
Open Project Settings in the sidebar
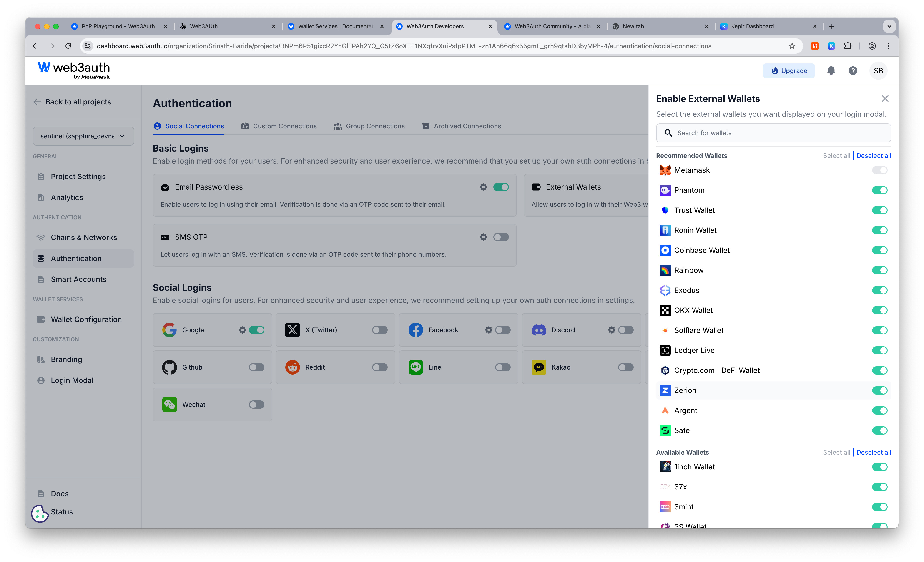[83, 176]
